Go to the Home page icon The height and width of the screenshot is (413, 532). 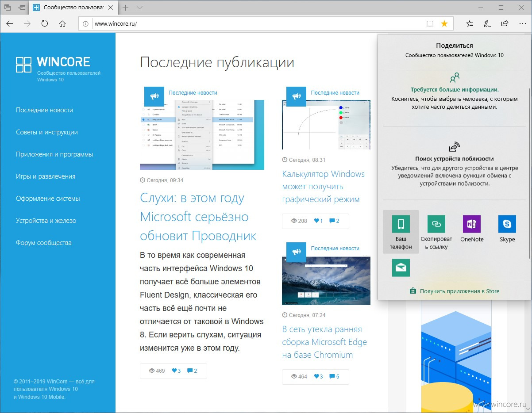(x=62, y=24)
